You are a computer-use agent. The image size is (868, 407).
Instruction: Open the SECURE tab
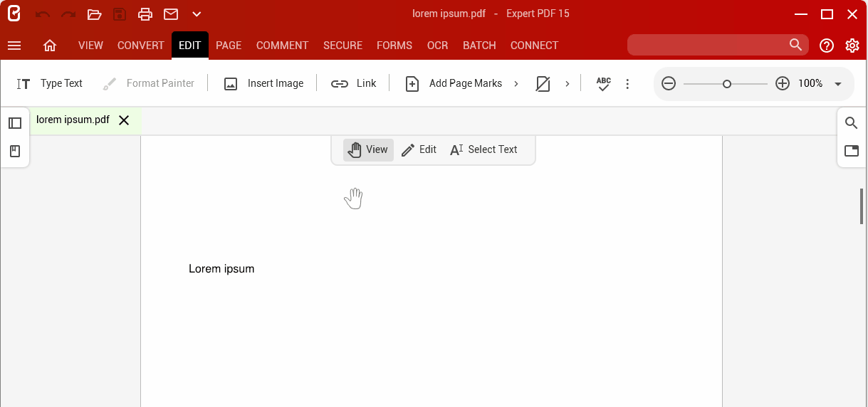click(343, 46)
